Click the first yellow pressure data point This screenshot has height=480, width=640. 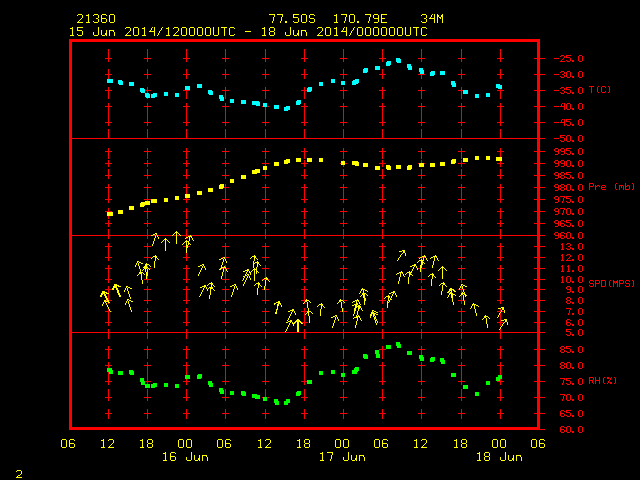coord(110,213)
